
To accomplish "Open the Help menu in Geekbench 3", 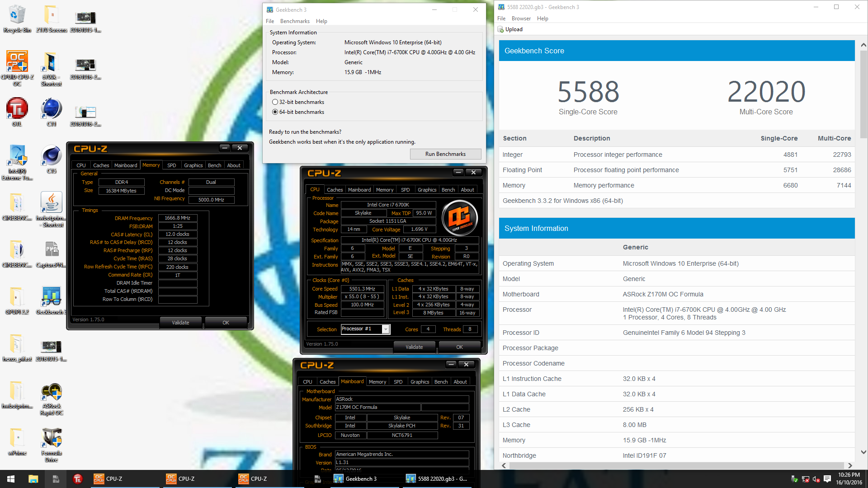I will click(x=321, y=21).
